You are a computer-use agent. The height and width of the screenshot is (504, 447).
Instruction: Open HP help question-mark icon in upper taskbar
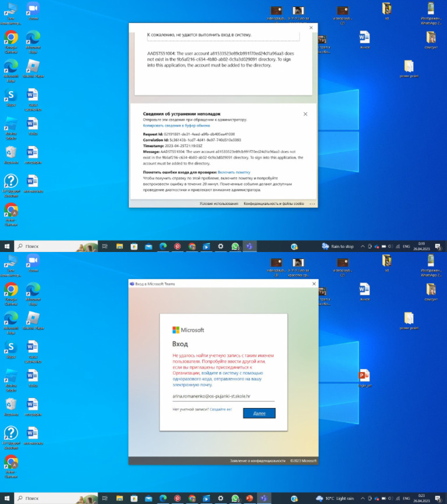tap(294, 247)
